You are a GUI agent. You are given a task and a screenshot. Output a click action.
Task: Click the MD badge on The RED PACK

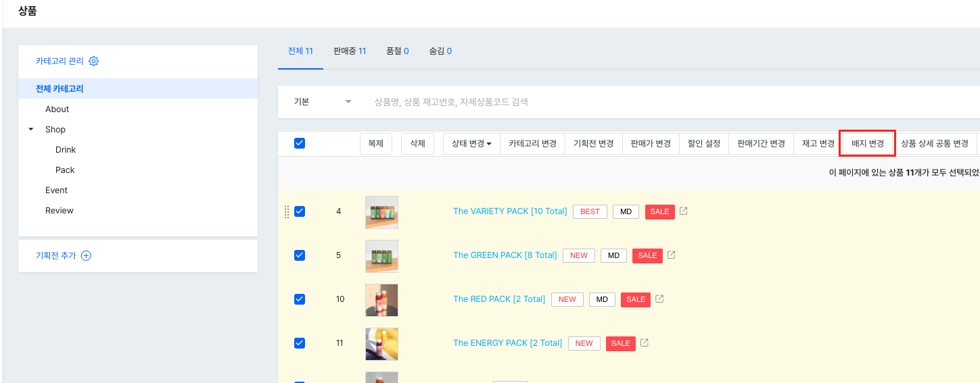(602, 300)
